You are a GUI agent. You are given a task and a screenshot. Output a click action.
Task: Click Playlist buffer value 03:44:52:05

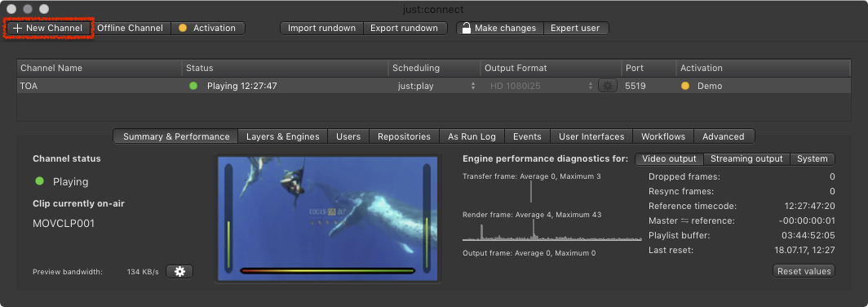point(808,235)
